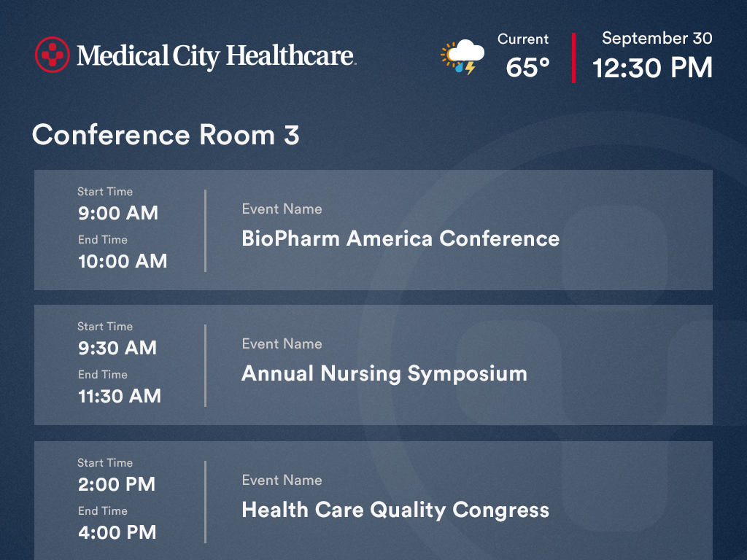Select the 10:00 AM end time
Image resolution: width=747 pixels, height=560 pixels.
click(x=123, y=261)
